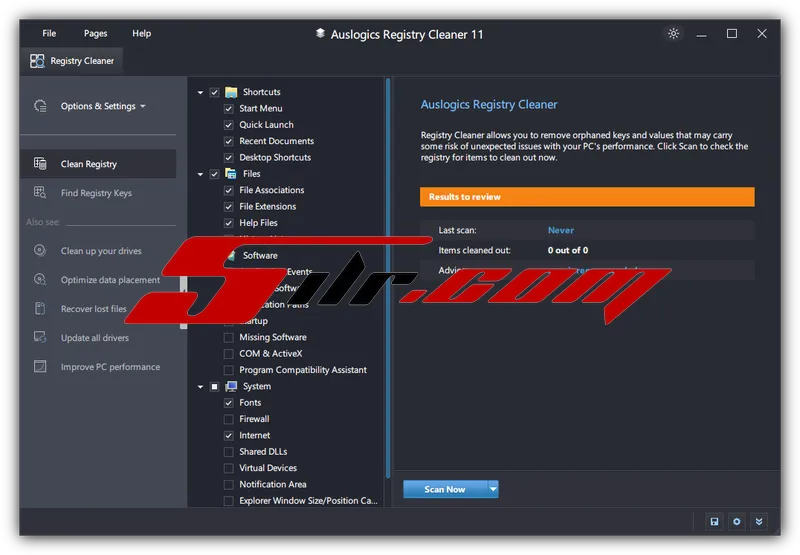Check the Program Compatibility Assistant checkbox
800x555 pixels.
pos(229,370)
